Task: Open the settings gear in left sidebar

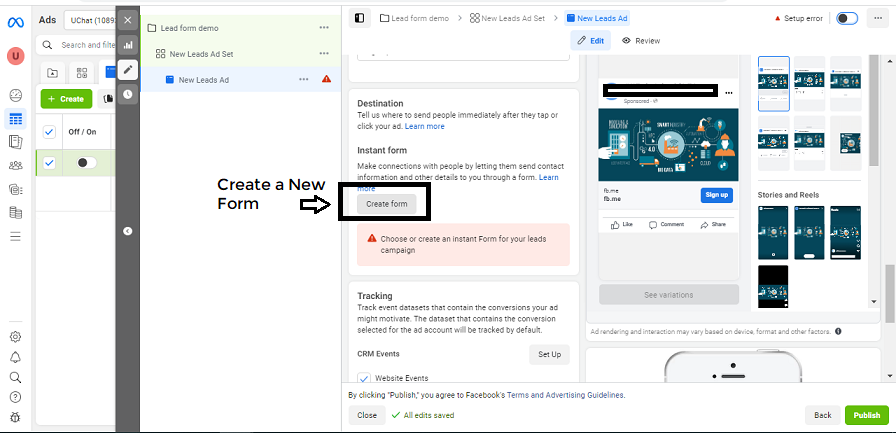Action: click(15, 337)
